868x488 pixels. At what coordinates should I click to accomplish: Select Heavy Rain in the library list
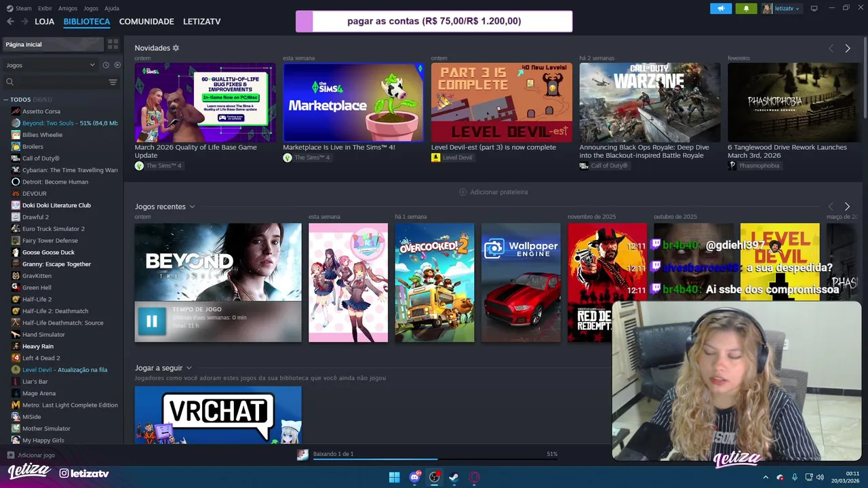(x=38, y=346)
